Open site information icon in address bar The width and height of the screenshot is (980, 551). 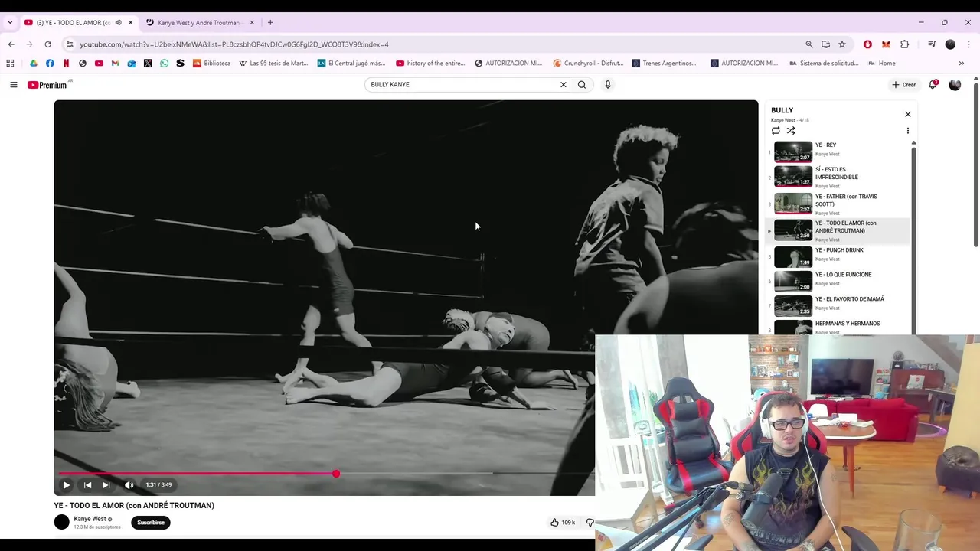pyautogui.click(x=69, y=44)
